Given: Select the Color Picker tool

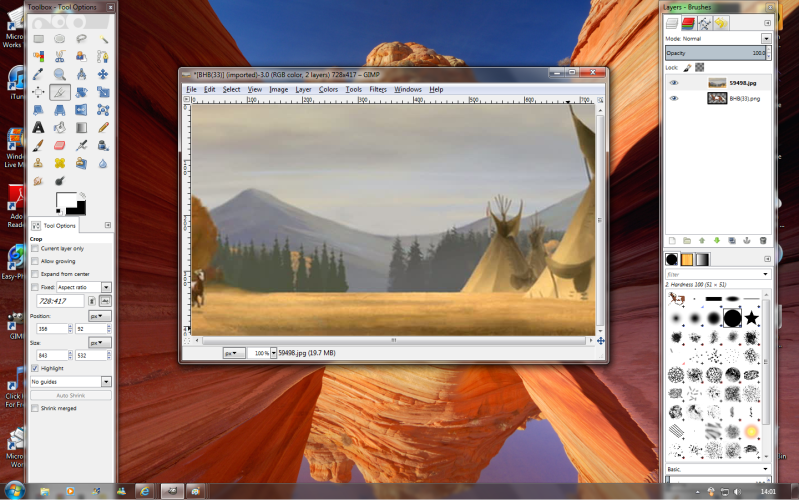Looking at the screenshot, I should point(38,74).
